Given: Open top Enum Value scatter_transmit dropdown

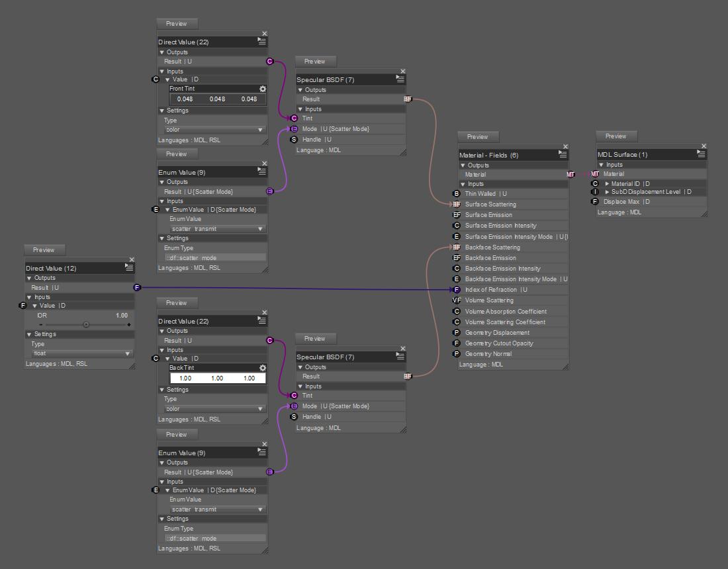Looking at the screenshot, I should pyautogui.click(x=217, y=229).
